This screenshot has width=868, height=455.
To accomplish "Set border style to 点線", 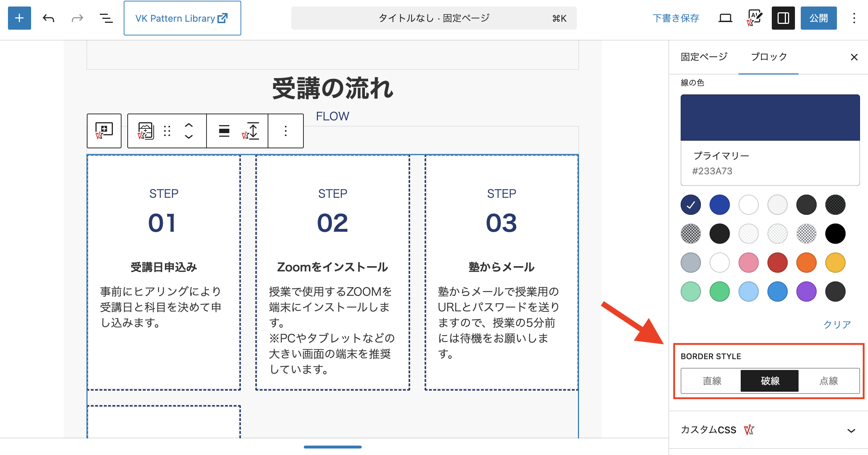I will pyautogui.click(x=829, y=381).
